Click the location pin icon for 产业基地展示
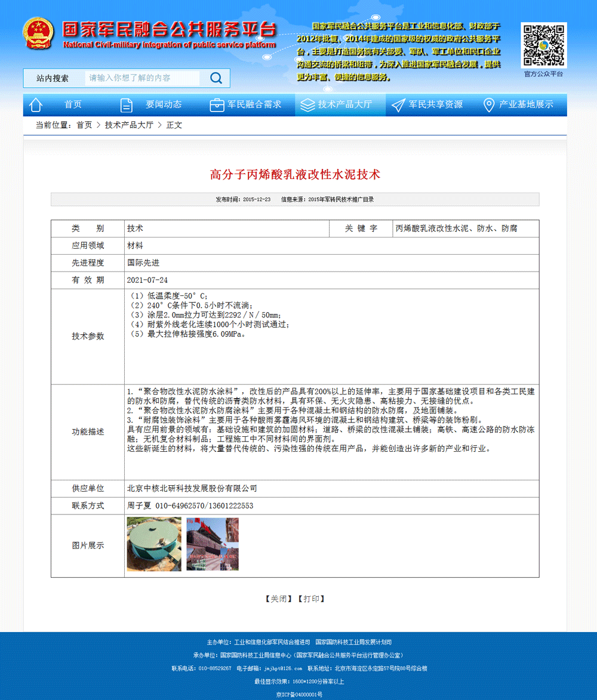 click(x=488, y=105)
